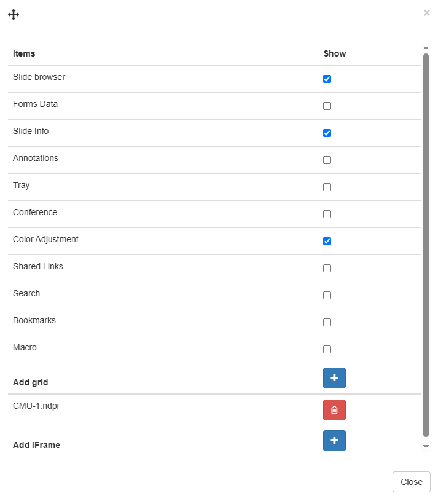Enable the Search checkbox
This screenshot has width=438, height=504.
coord(327,296)
